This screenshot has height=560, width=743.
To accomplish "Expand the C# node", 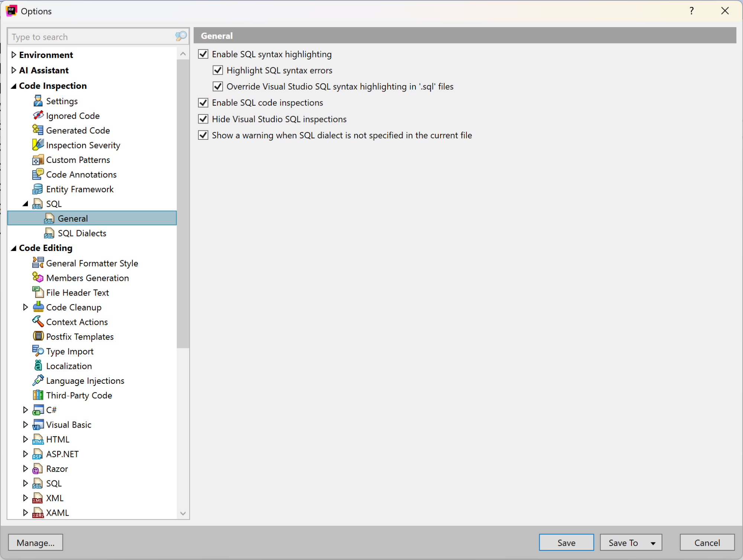I will (x=25, y=410).
